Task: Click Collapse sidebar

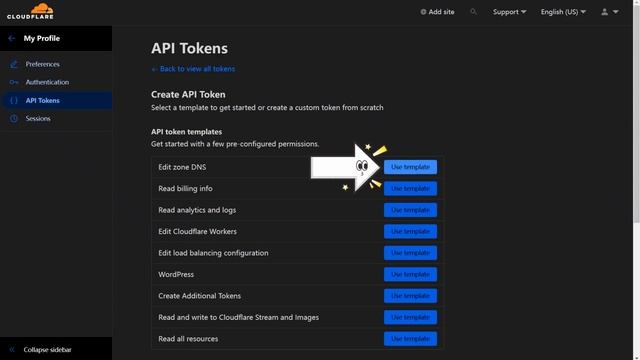Action: 47,349
